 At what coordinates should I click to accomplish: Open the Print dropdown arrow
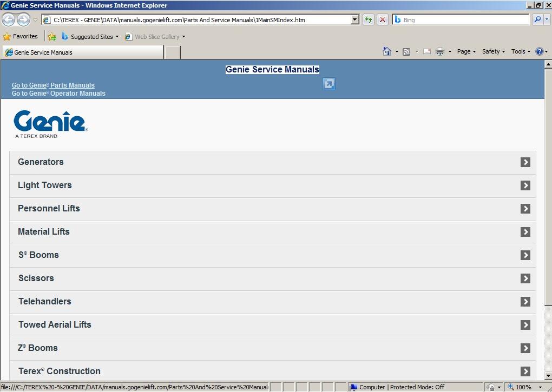[x=450, y=52]
